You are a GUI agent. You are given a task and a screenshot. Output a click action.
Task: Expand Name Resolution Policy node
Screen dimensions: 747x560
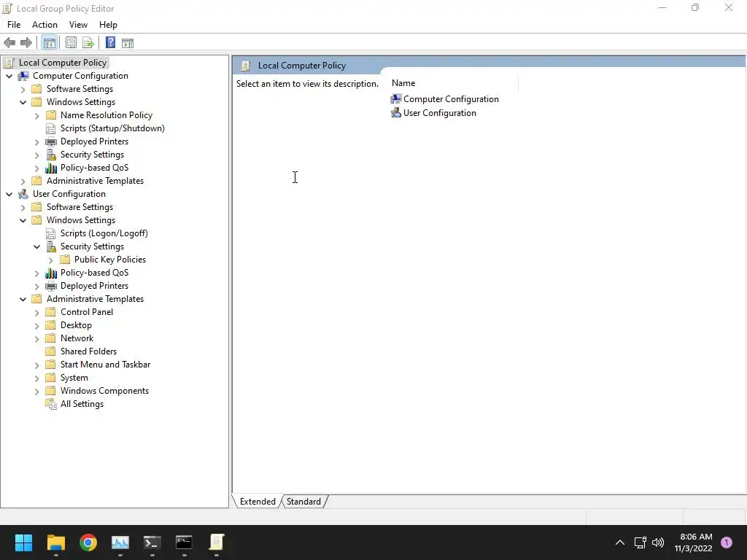(36, 115)
